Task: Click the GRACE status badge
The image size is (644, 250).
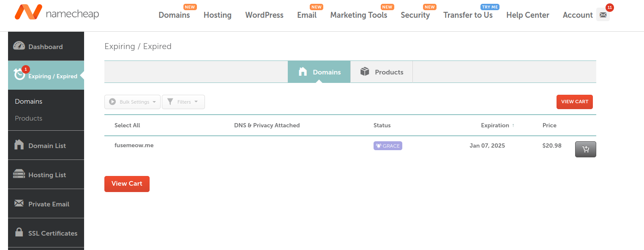Action: [x=387, y=146]
